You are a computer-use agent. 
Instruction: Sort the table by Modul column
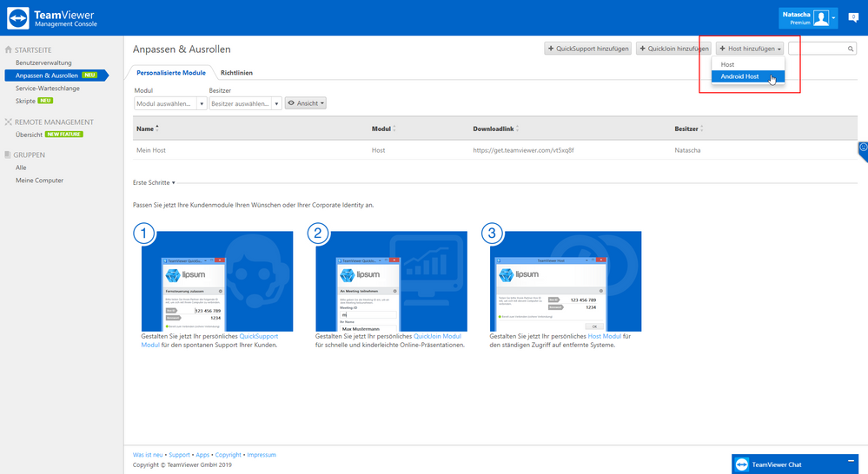[x=384, y=128]
